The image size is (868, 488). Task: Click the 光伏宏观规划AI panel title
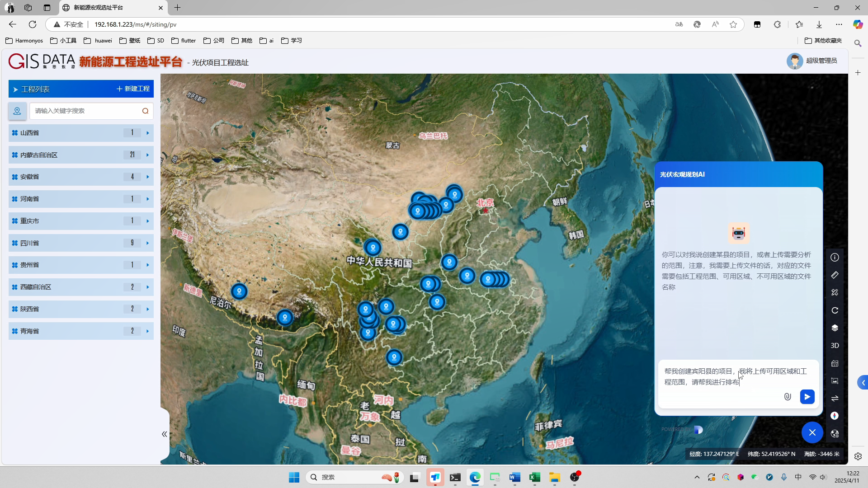682,174
